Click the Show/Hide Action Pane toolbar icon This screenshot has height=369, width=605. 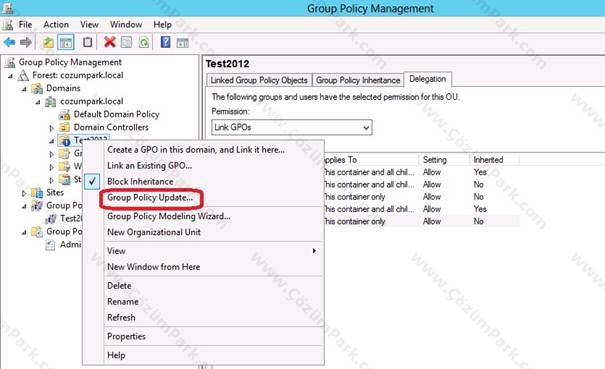pyautogui.click(x=183, y=42)
